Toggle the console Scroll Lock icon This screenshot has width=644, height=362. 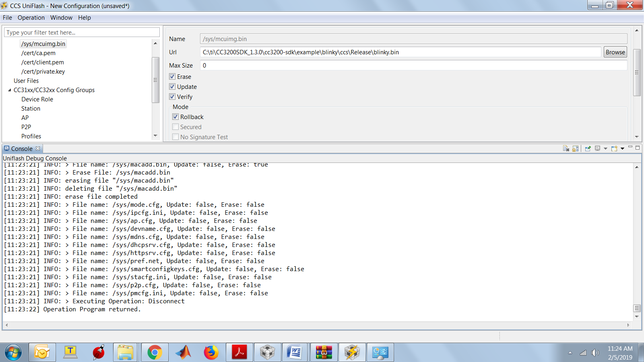click(575, 148)
